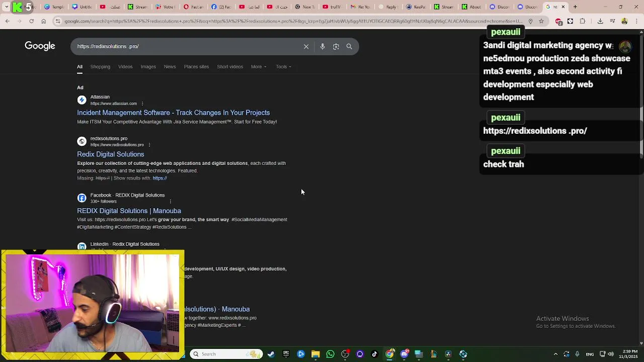Reload the page in Chrome

[31, 21]
